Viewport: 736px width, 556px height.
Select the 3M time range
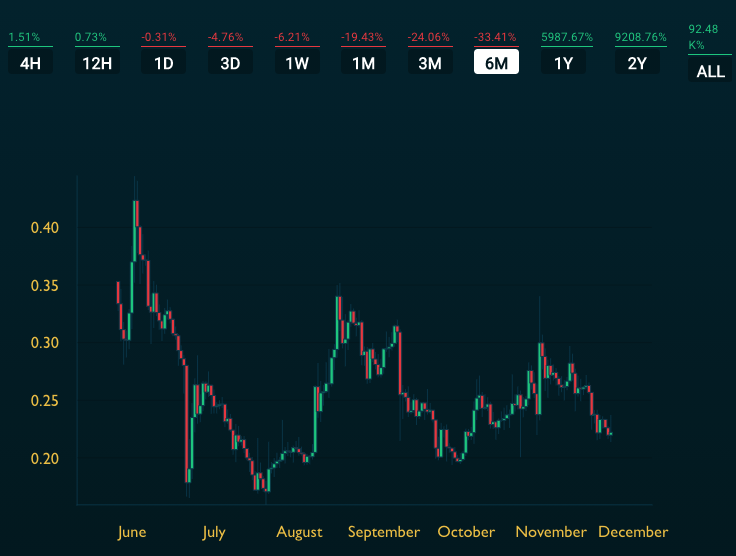pos(430,63)
